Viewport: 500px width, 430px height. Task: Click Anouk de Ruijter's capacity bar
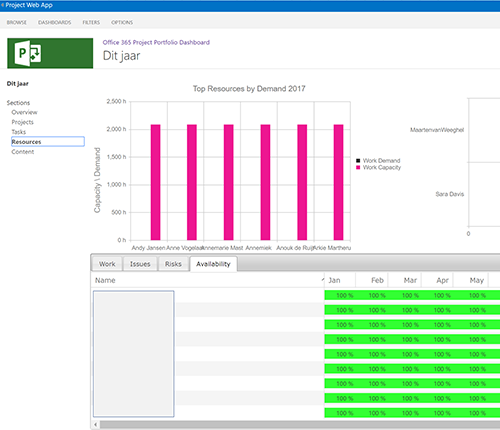[x=302, y=182]
